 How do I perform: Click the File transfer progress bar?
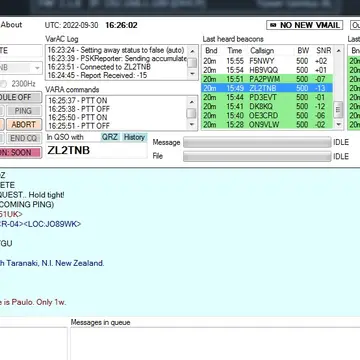click(x=257, y=156)
